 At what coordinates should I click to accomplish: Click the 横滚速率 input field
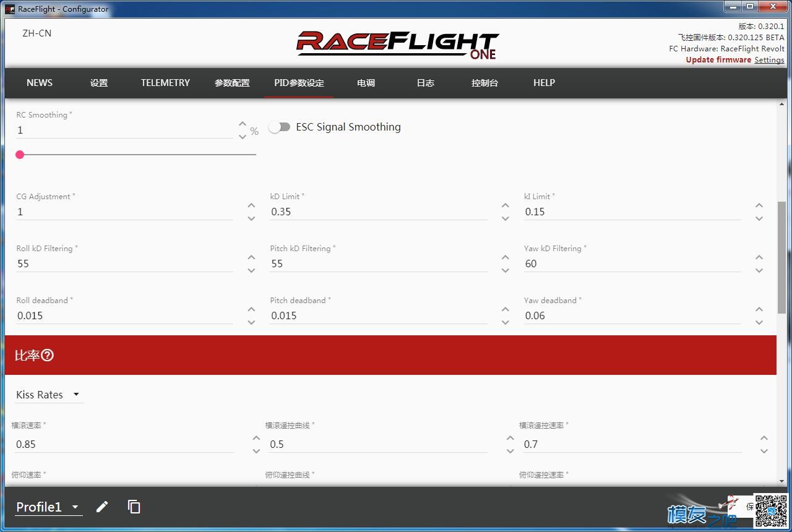pyautogui.click(x=124, y=444)
